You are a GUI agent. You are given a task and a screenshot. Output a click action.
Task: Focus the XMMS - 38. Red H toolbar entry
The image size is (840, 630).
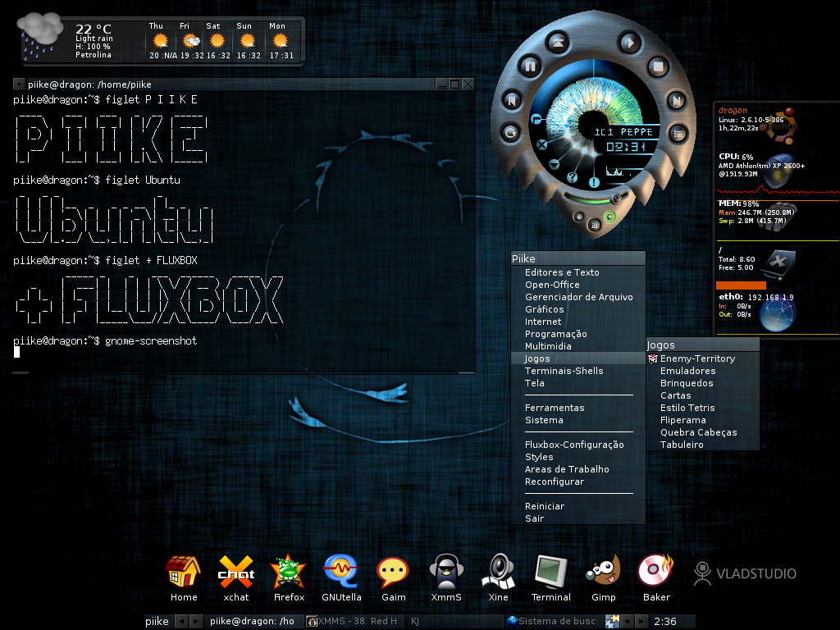click(x=354, y=622)
